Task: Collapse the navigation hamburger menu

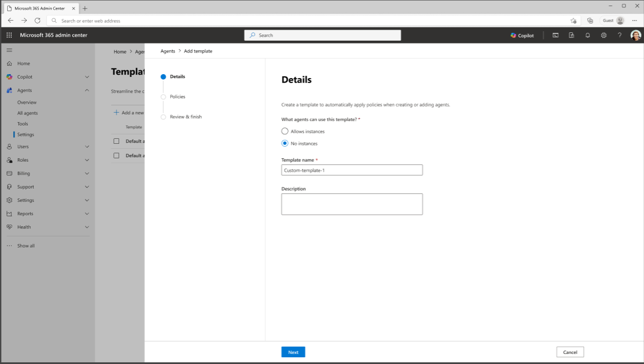Action: (9, 50)
